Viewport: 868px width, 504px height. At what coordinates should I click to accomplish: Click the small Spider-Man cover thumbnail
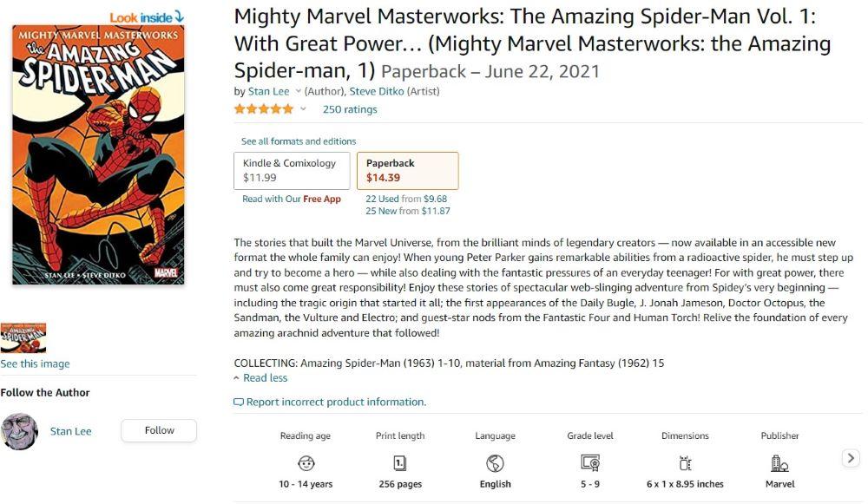(23, 337)
